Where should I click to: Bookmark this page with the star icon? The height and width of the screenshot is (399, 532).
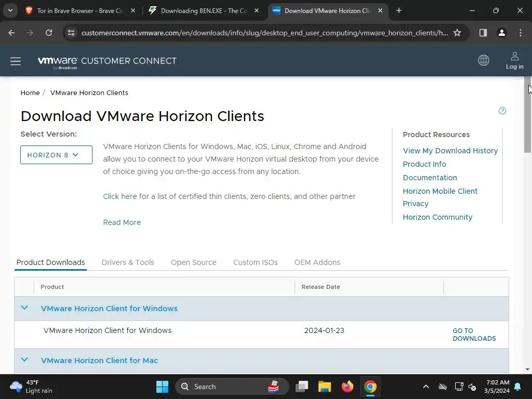point(457,33)
